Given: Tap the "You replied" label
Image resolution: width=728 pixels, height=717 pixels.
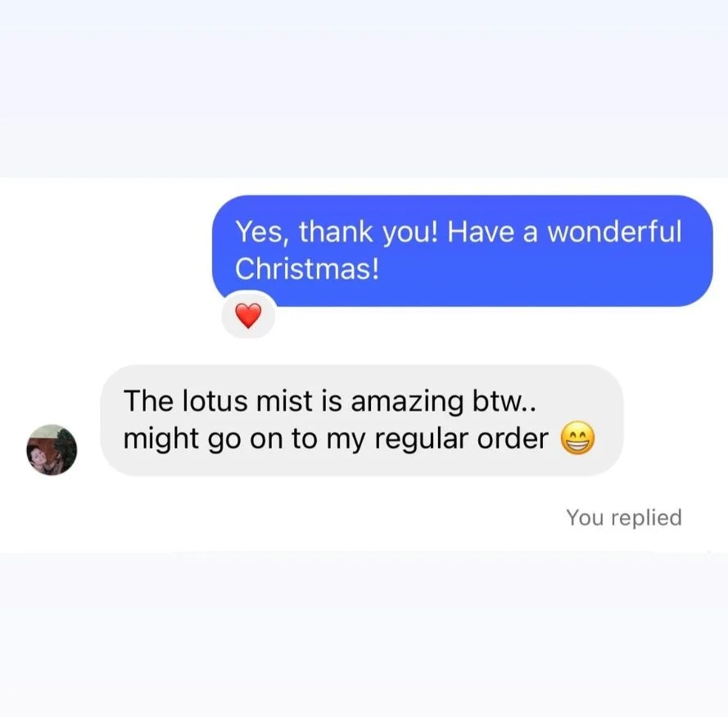Looking at the screenshot, I should [x=623, y=517].
